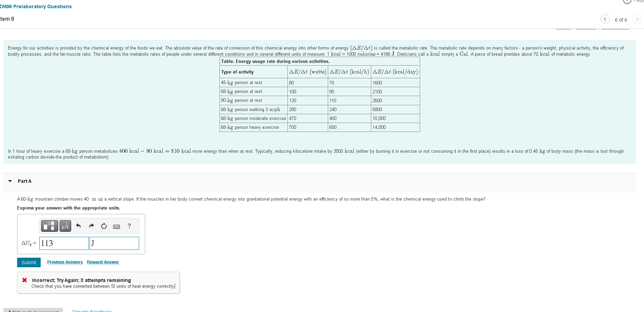Undo the last answer edit
The width and height of the screenshot is (644, 312).
click(78, 226)
